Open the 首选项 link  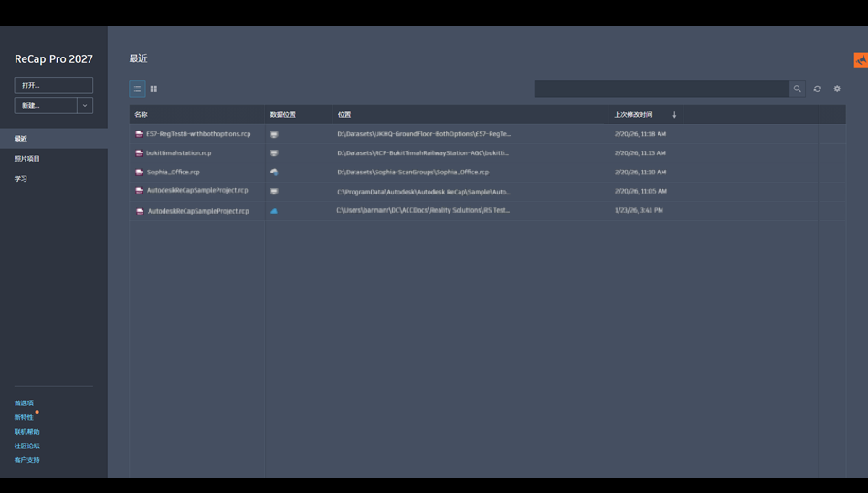tap(24, 403)
